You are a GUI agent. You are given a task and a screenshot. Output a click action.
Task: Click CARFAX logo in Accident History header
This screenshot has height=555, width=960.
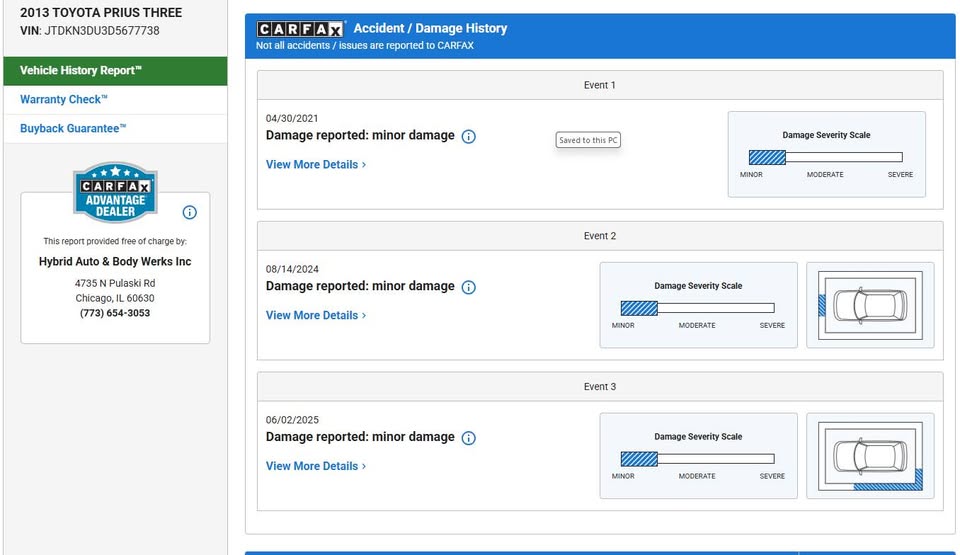[x=300, y=29]
